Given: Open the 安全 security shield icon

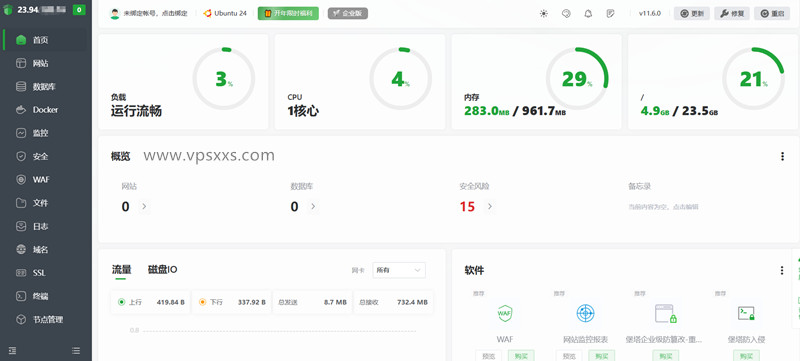Looking at the screenshot, I should pos(21,157).
